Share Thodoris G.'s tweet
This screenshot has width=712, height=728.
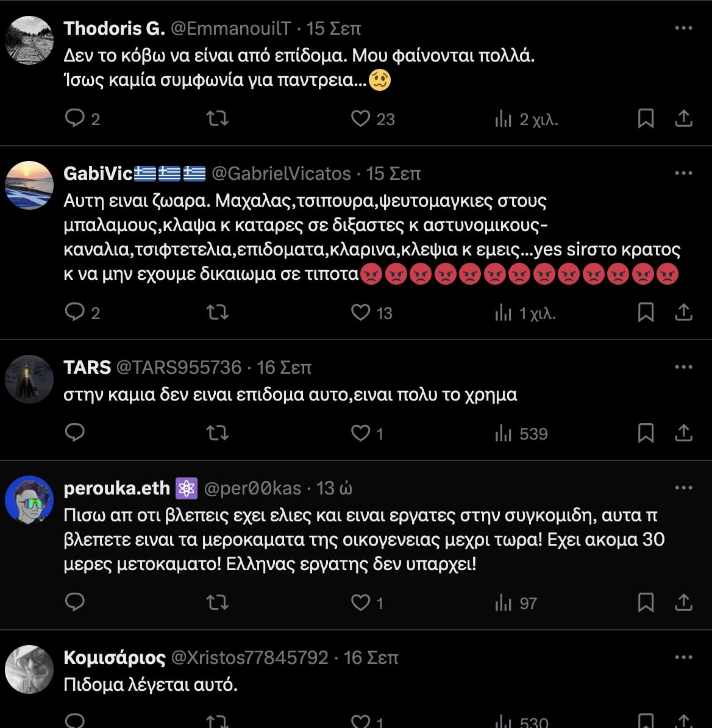click(684, 118)
